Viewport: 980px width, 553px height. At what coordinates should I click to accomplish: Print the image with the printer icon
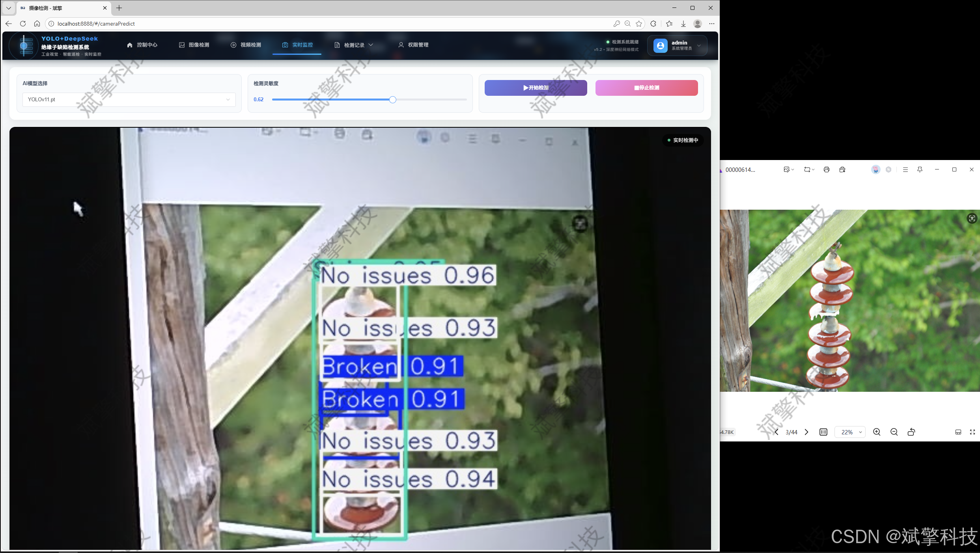pyautogui.click(x=827, y=169)
